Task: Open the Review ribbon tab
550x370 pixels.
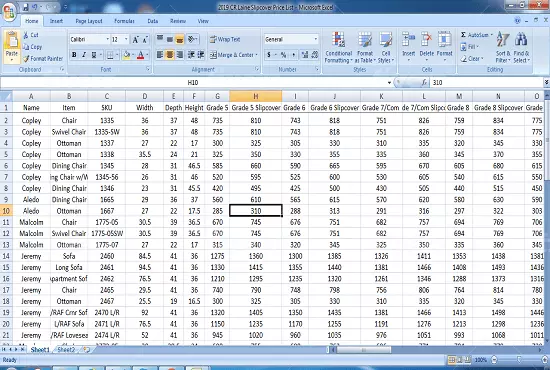Action: point(178,21)
